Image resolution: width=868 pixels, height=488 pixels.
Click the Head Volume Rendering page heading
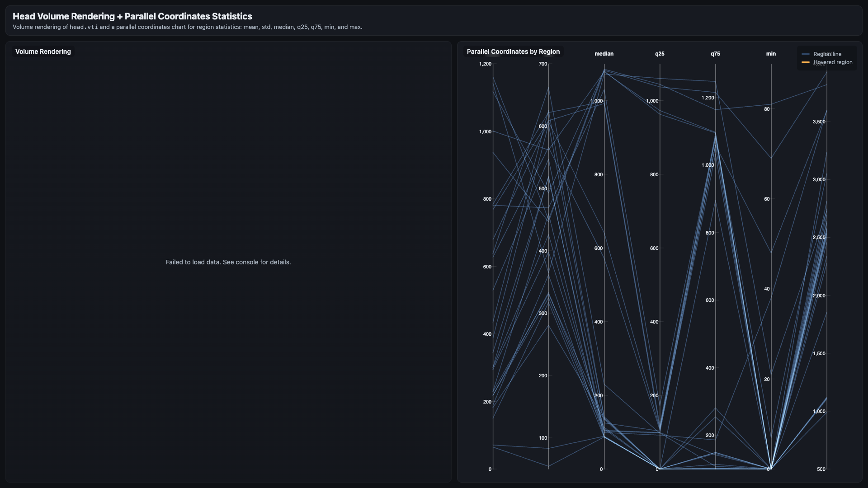coord(132,16)
